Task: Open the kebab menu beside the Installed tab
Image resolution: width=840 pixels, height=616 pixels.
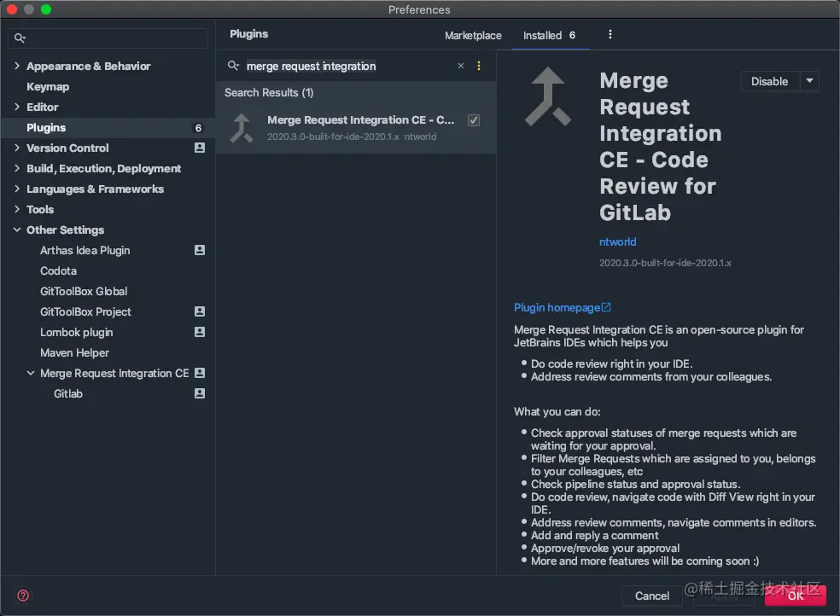Action: coord(610,35)
